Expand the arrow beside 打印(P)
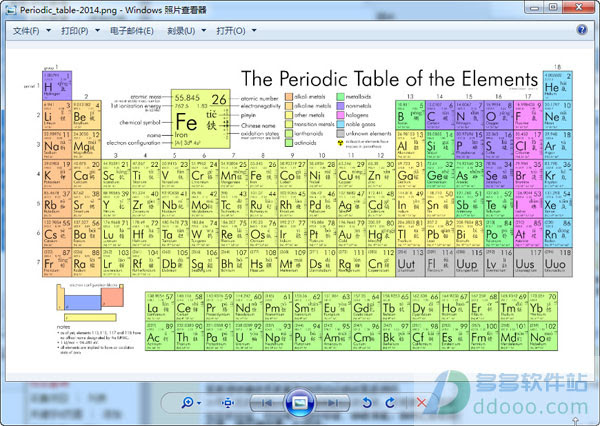600x426 pixels. pos(97,30)
